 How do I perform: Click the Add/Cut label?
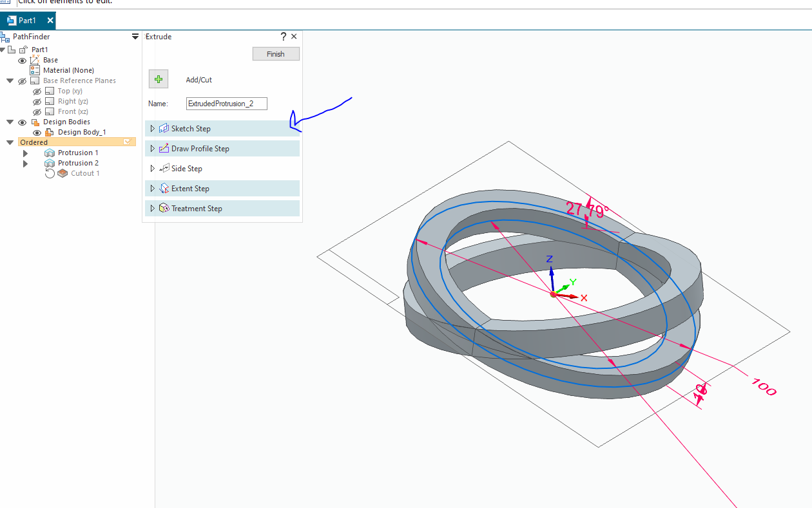click(x=198, y=80)
